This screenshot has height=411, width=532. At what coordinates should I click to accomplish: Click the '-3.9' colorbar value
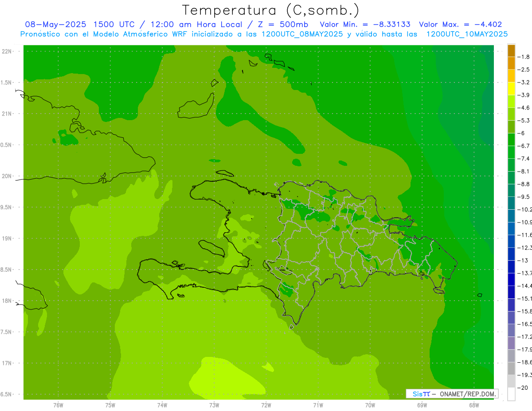click(524, 95)
